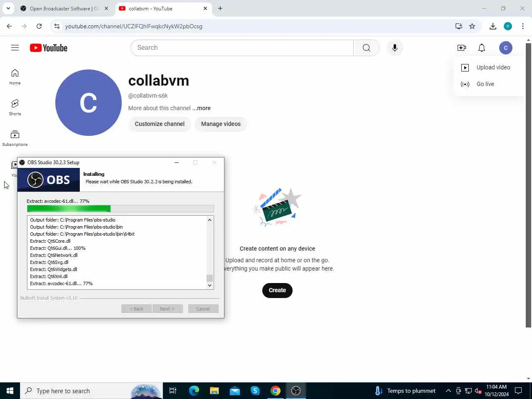Switch to Open Broadcaster Software tab
This screenshot has width=532, height=399.
[x=64, y=8]
